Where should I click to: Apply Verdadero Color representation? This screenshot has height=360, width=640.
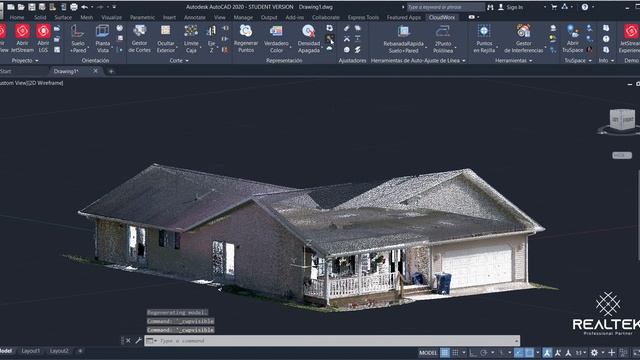(x=276, y=38)
